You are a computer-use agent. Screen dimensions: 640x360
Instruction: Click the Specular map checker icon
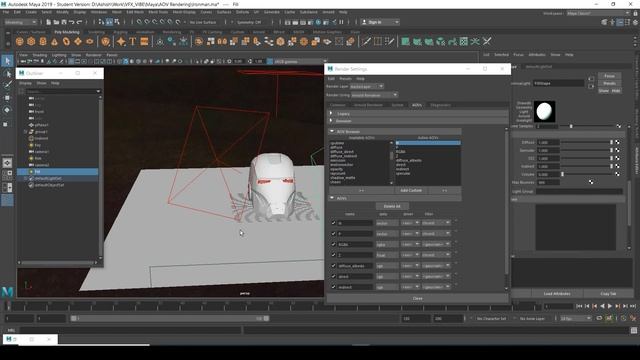tap(617, 150)
